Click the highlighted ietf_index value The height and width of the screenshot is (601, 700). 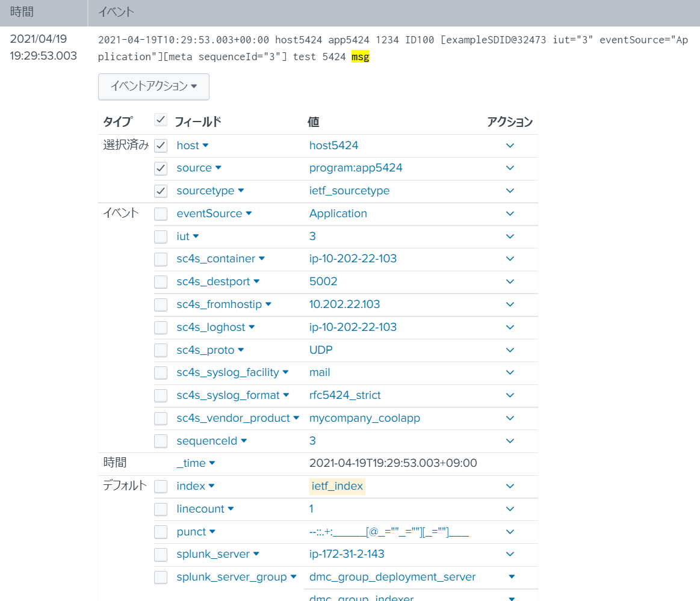[337, 486]
